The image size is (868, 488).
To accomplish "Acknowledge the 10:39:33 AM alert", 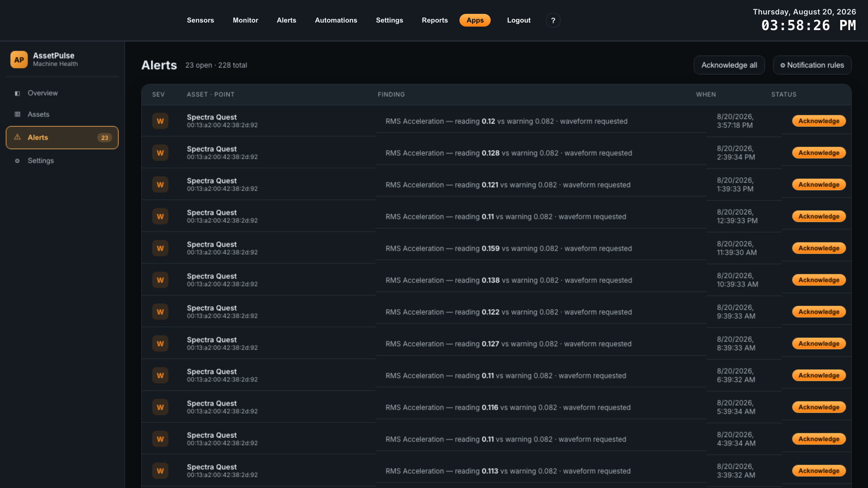I will pos(819,280).
